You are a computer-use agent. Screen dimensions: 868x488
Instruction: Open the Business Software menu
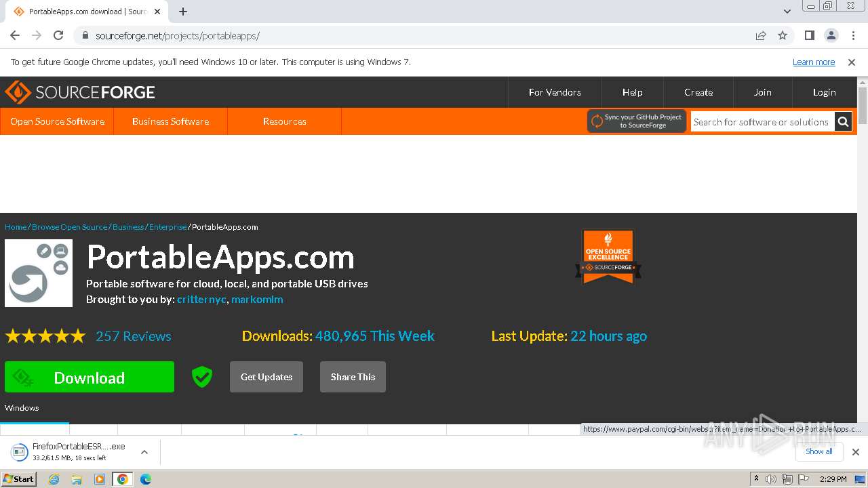point(170,121)
